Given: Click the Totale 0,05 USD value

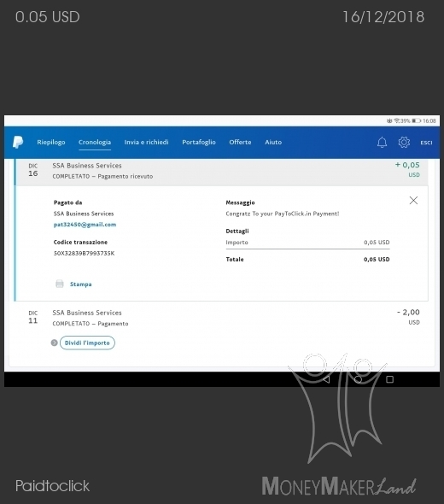Looking at the screenshot, I should click(377, 260).
